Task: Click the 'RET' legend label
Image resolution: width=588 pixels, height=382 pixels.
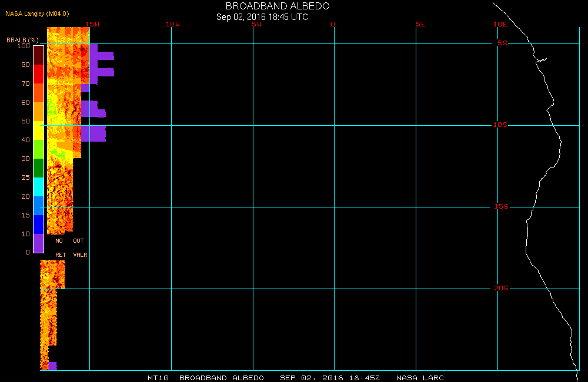Action: point(61,255)
